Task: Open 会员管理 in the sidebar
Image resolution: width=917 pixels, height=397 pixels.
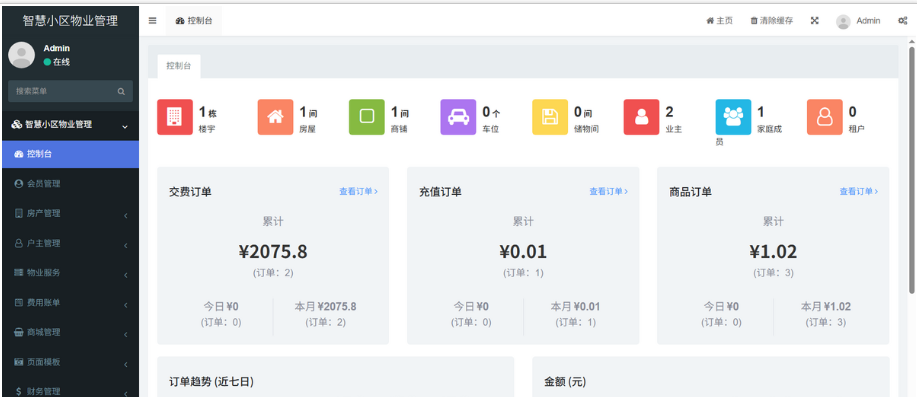Action: pos(71,184)
